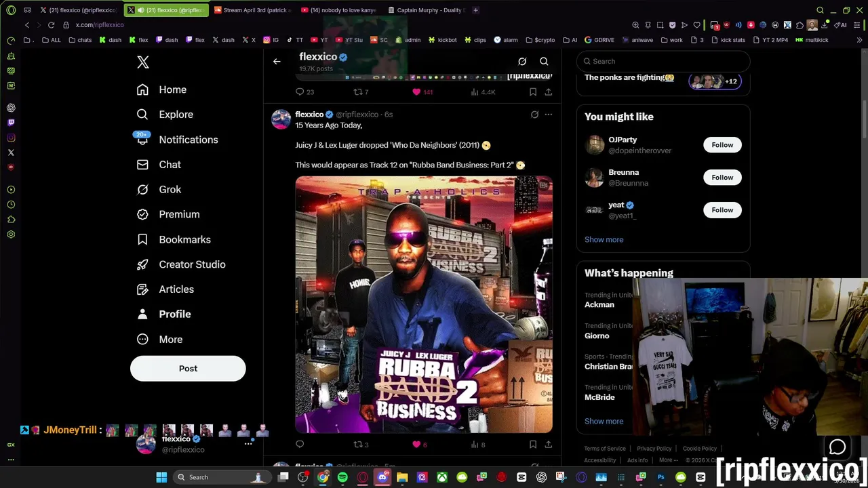Open the McBride trending topic
868x488 pixels.
(x=599, y=397)
